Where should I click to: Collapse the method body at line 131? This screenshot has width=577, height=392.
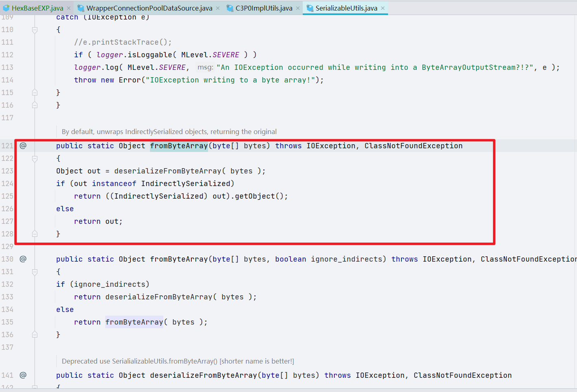(x=35, y=272)
